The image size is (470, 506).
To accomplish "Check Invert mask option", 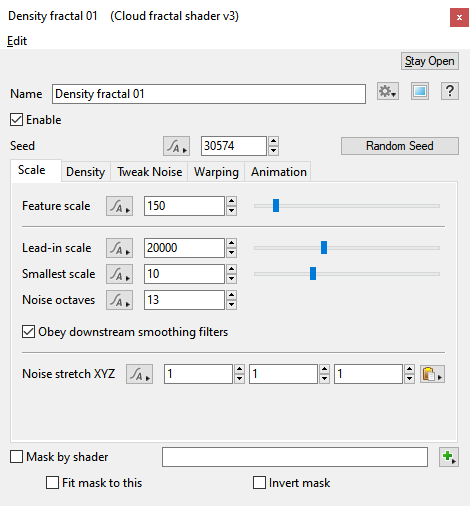I will coord(259,483).
